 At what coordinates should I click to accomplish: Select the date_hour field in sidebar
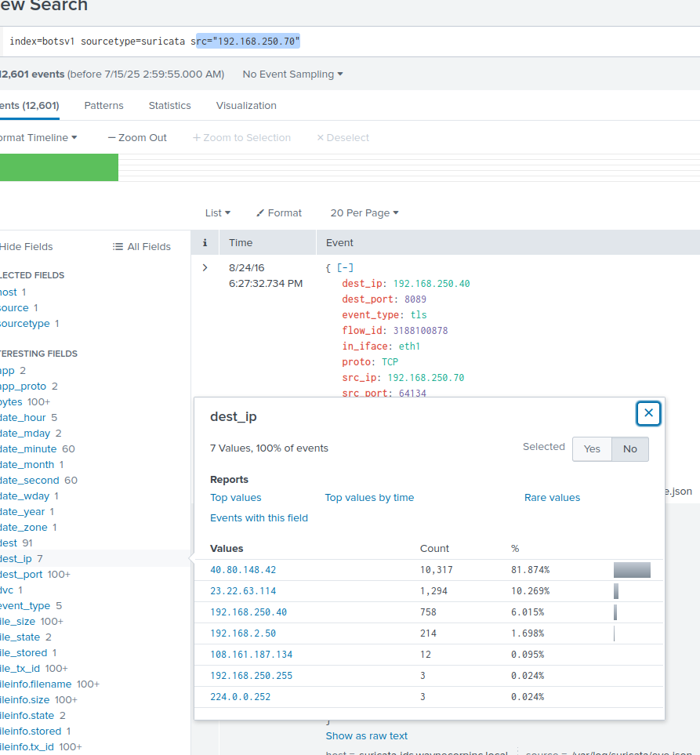pos(23,417)
